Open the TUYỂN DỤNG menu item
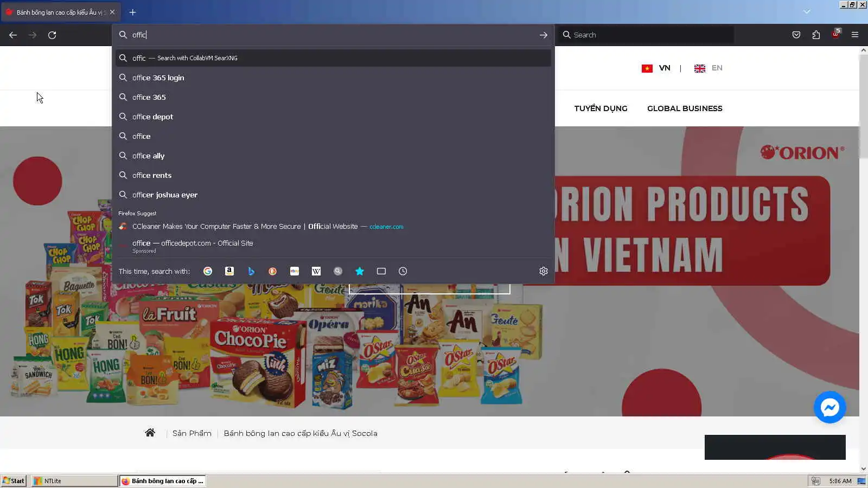This screenshot has height=488, width=868. pyautogui.click(x=601, y=108)
